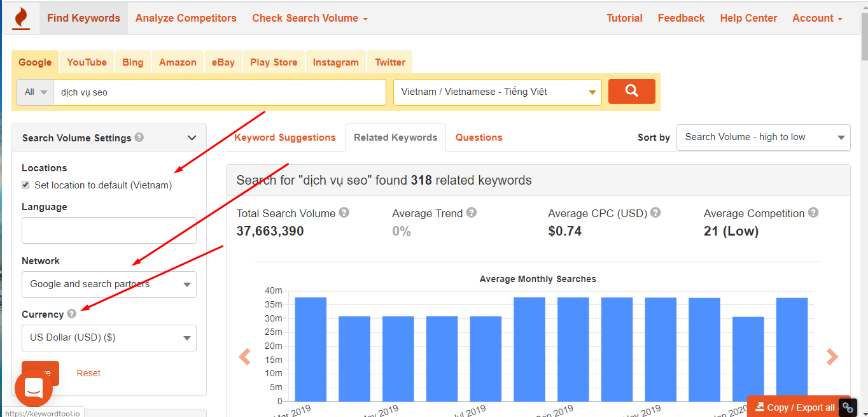Click help icon next to Average Competition

pyautogui.click(x=813, y=213)
